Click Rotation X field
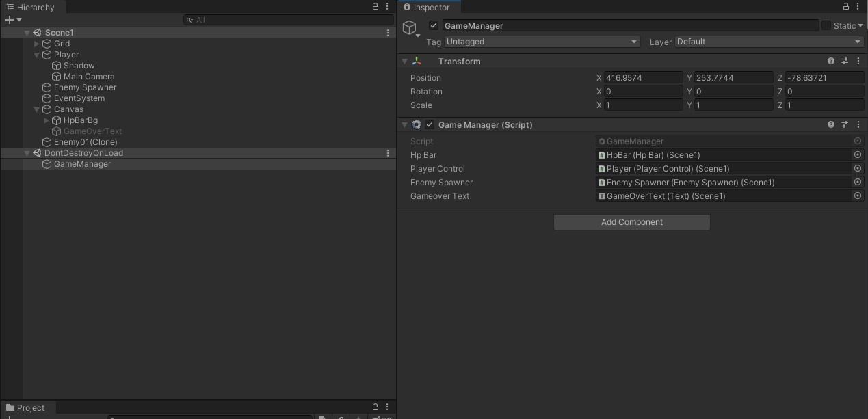The height and width of the screenshot is (419, 868). [643, 92]
